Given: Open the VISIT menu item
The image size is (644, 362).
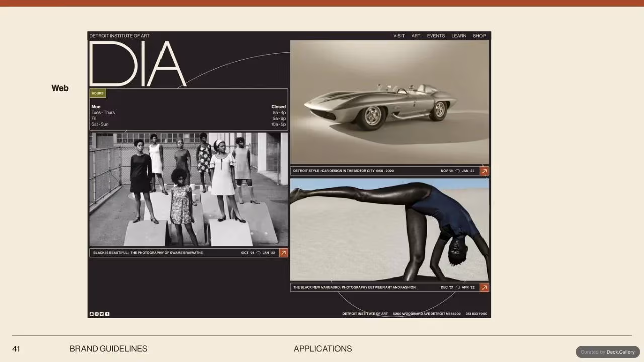Looking at the screenshot, I should [x=399, y=36].
